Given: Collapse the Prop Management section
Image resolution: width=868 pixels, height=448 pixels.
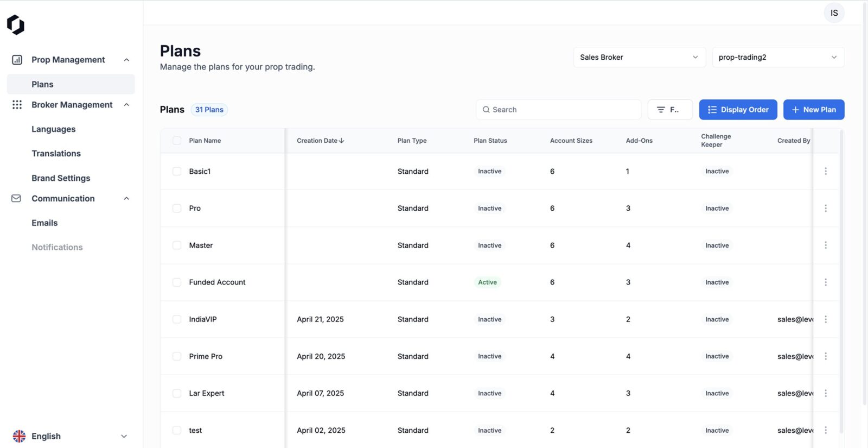Looking at the screenshot, I should pos(126,60).
